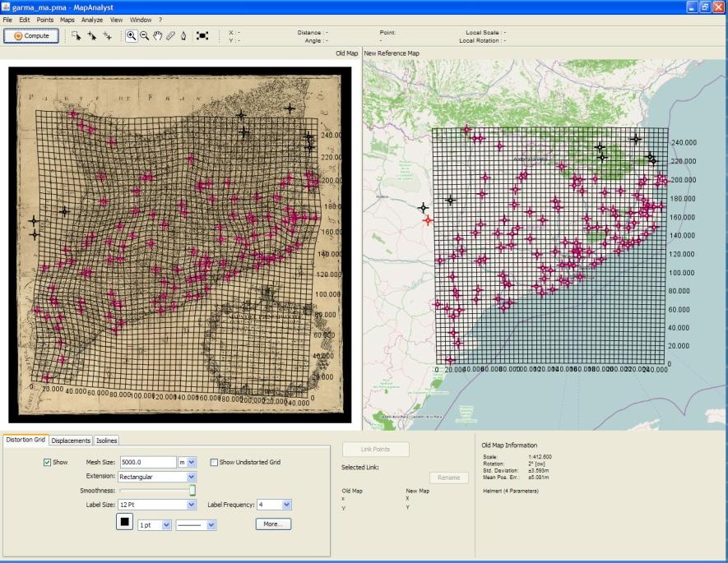
Task: Switch to the Displacements tab
Action: tap(71, 441)
